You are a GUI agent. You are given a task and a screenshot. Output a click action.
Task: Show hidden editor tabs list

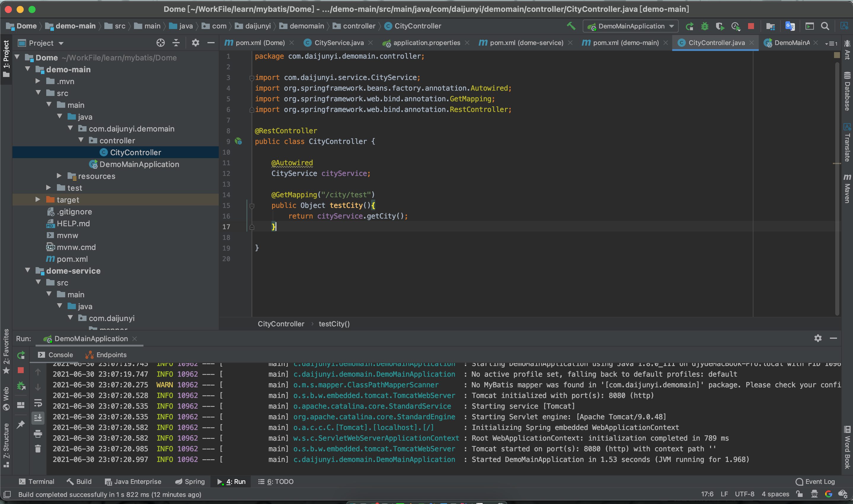pyautogui.click(x=831, y=43)
